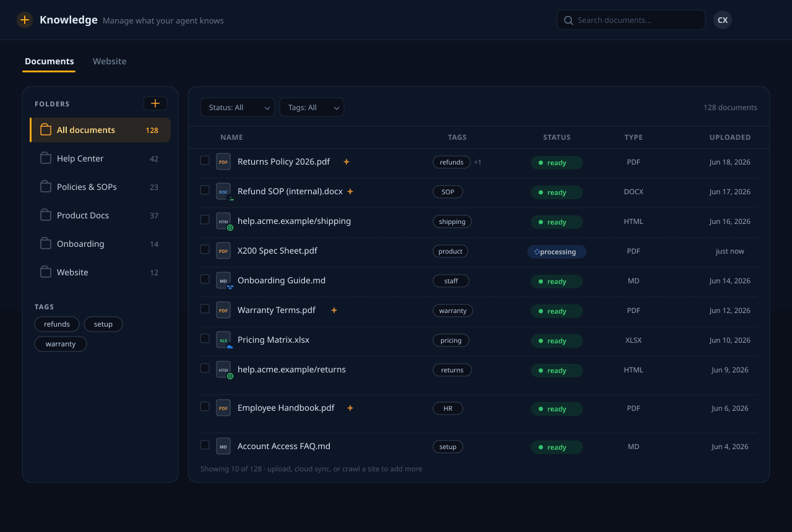Click the star icon beside Refund SOP (internal).docx
This screenshot has height=532, width=792.
(x=350, y=191)
